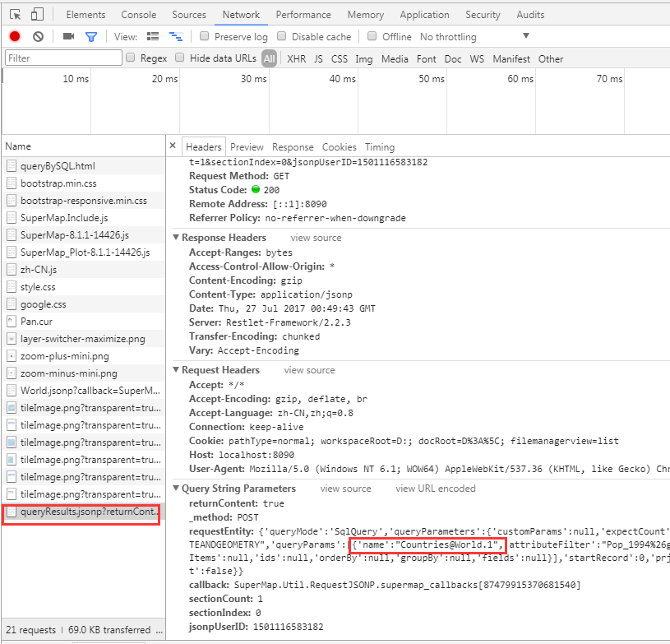Select the Pan.cur file icon
Viewport: 670px width, 644px height.
click(x=12, y=321)
